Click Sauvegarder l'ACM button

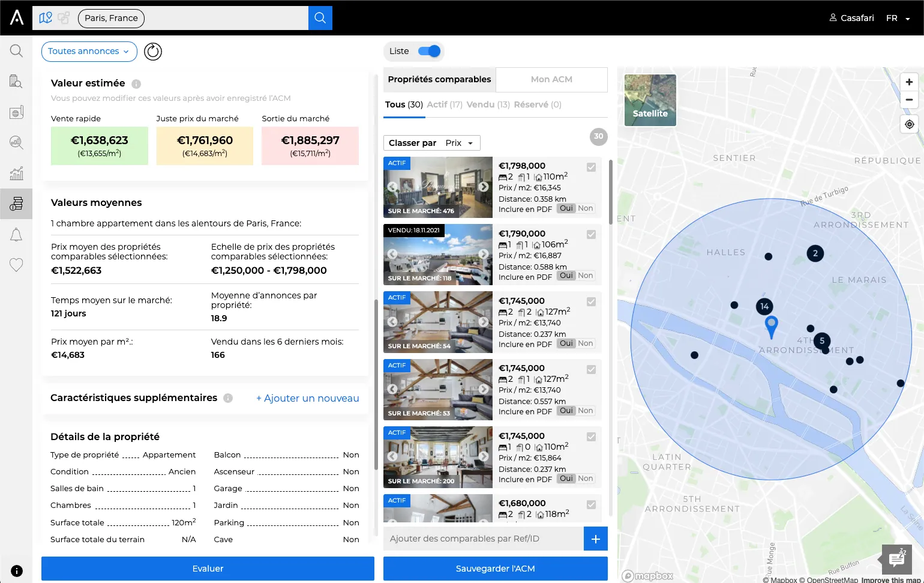tap(496, 569)
